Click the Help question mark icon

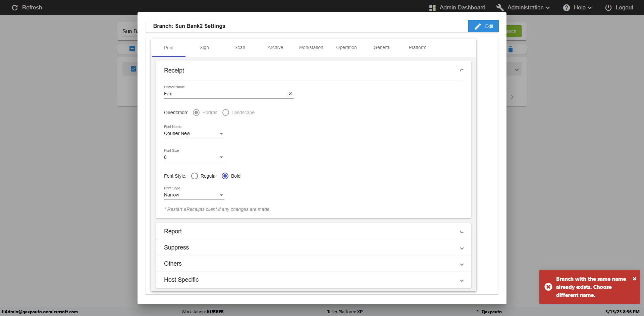click(567, 8)
